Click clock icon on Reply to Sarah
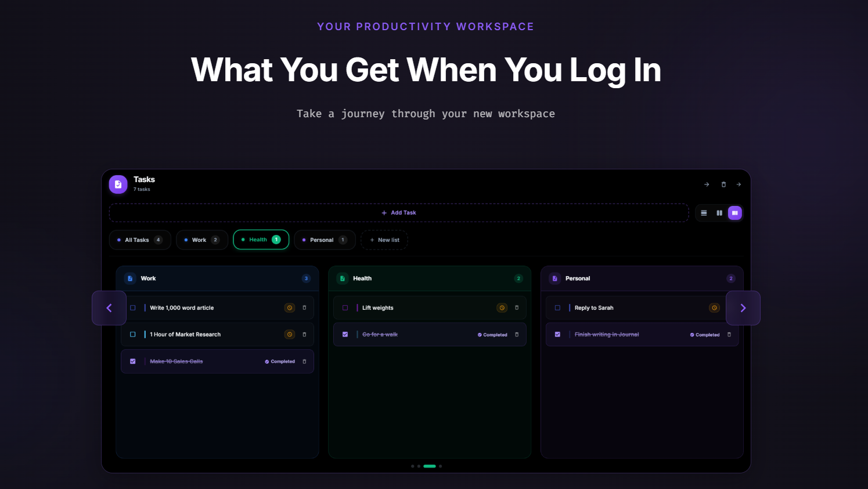Screen dimensions: 868x489 click(x=715, y=308)
